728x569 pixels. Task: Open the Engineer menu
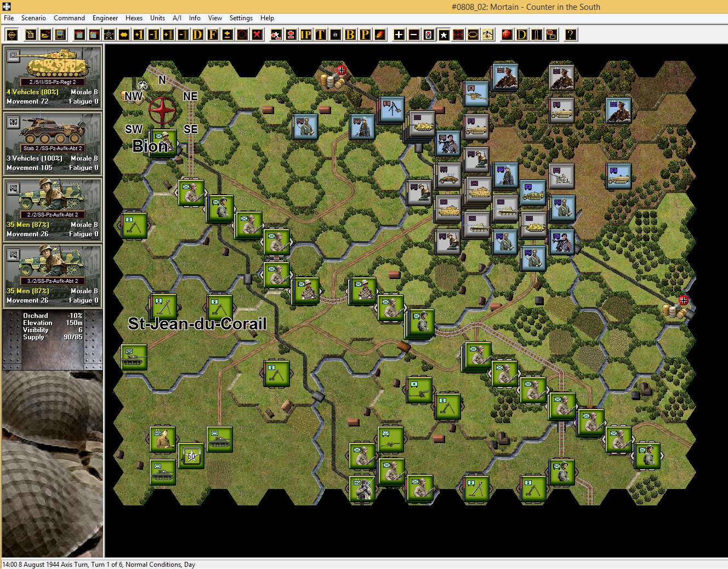[x=105, y=18]
